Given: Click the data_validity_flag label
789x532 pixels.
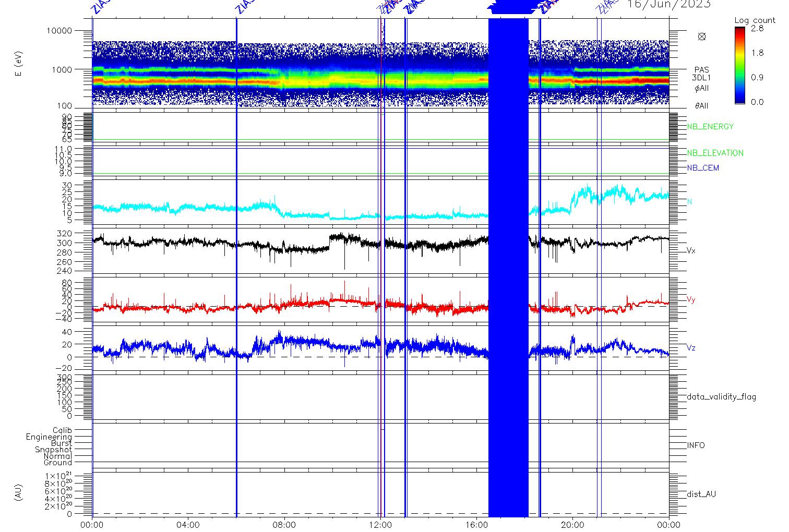Looking at the screenshot, I should [x=722, y=397].
